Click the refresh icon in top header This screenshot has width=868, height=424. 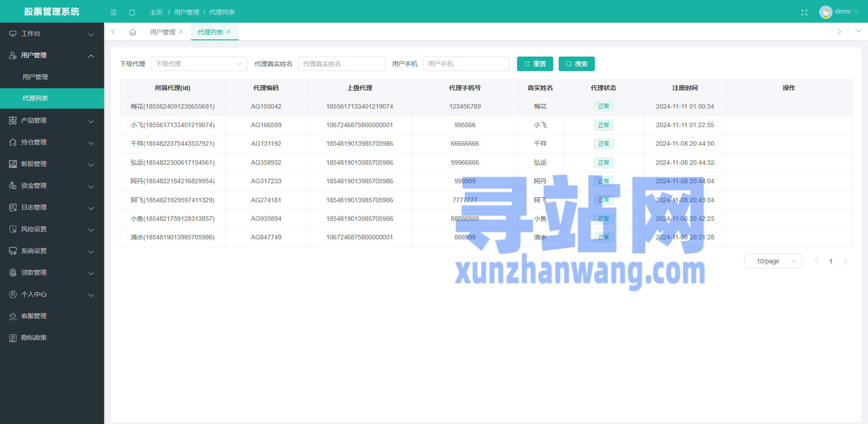tap(132, 12)
